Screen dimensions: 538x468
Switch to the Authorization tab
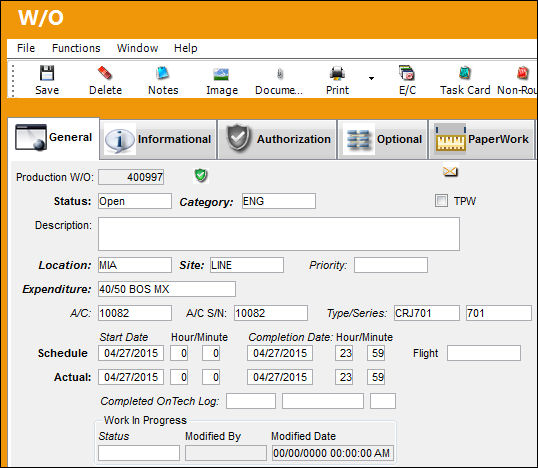(277, 139)
